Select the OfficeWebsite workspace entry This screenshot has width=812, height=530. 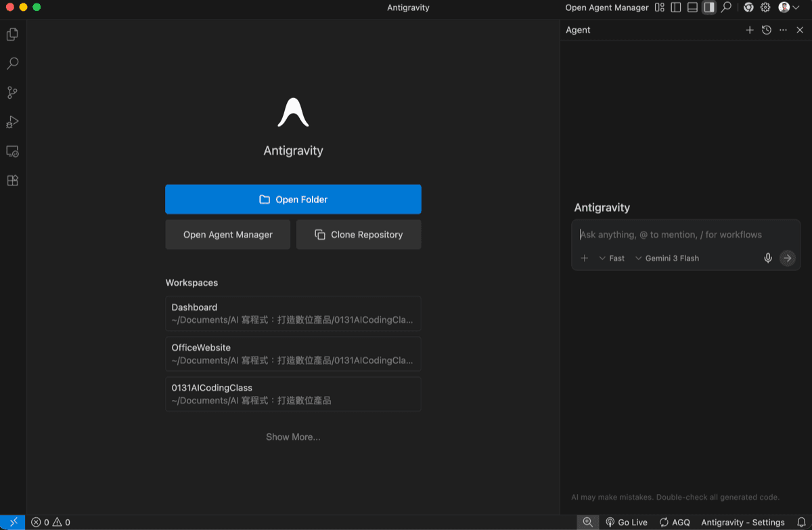[x=293, y=353]
